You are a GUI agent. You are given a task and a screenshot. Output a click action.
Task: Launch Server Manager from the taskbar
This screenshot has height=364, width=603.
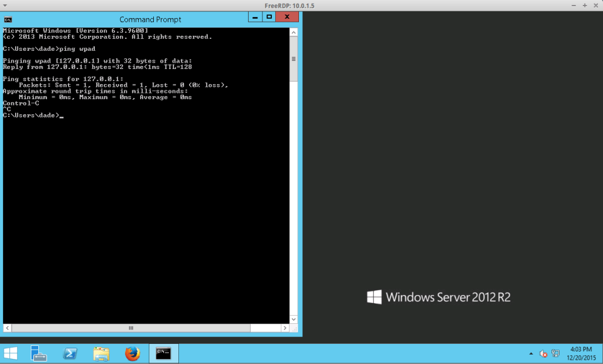(x=39, y=353)
